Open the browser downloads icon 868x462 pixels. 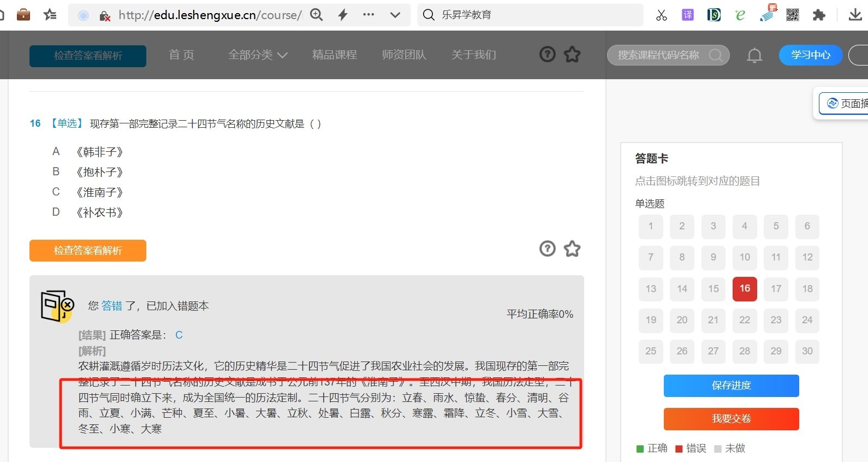point(855,15)
